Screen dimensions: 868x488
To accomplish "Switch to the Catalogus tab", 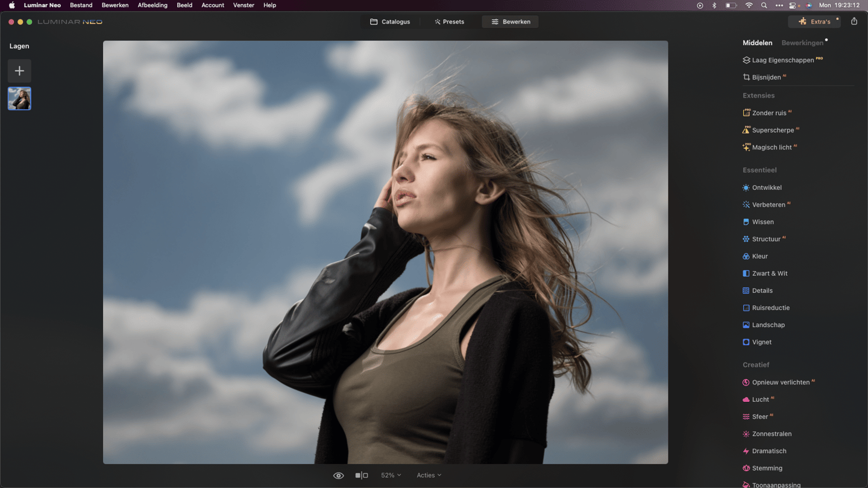I will (x=390, y=22).
